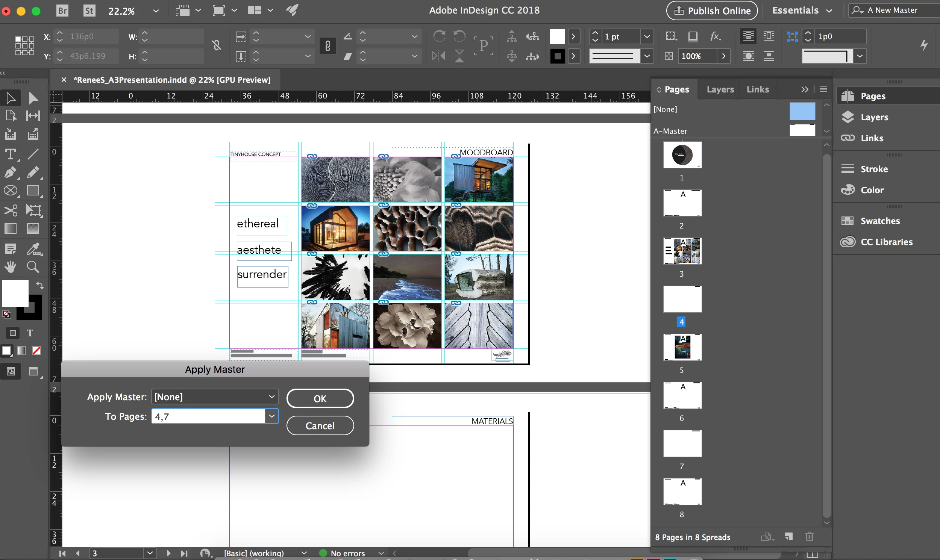Switch to the Links tab
This screenshot has width=940, height=560.
(x=757, y=89)
